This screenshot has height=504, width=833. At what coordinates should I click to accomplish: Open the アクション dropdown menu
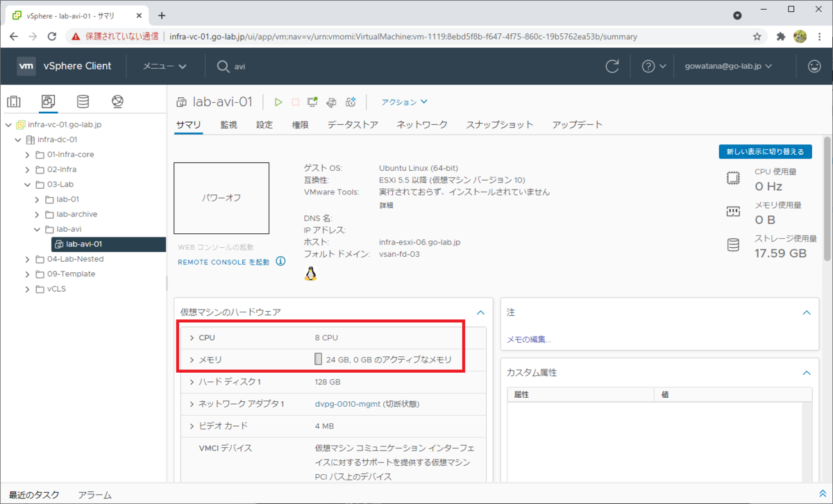[404, 102]
